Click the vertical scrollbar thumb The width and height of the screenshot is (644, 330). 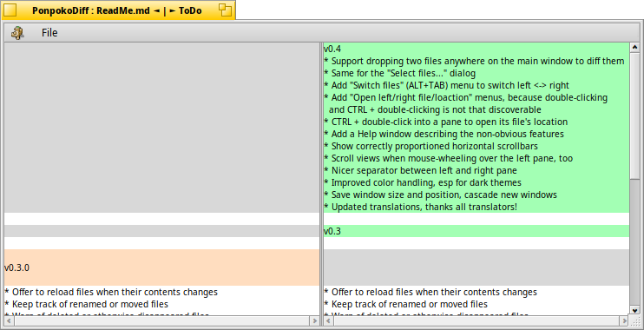634,115
